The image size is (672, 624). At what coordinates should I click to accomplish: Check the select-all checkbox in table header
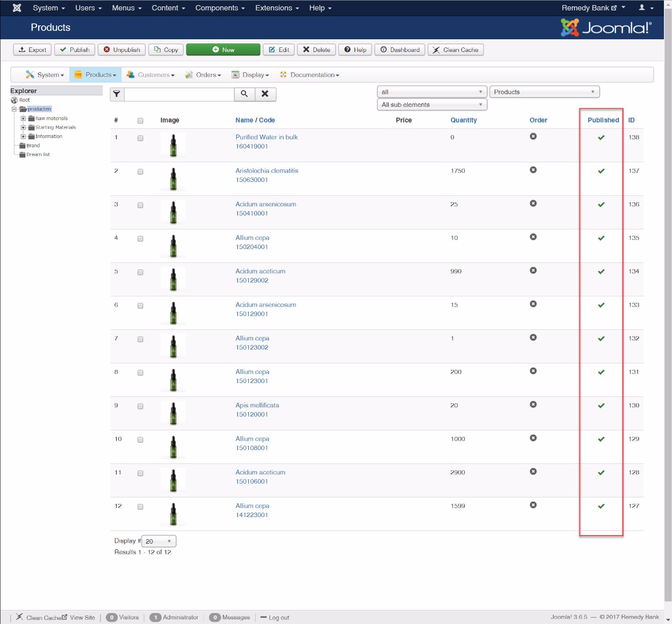[x=140, y=121]
